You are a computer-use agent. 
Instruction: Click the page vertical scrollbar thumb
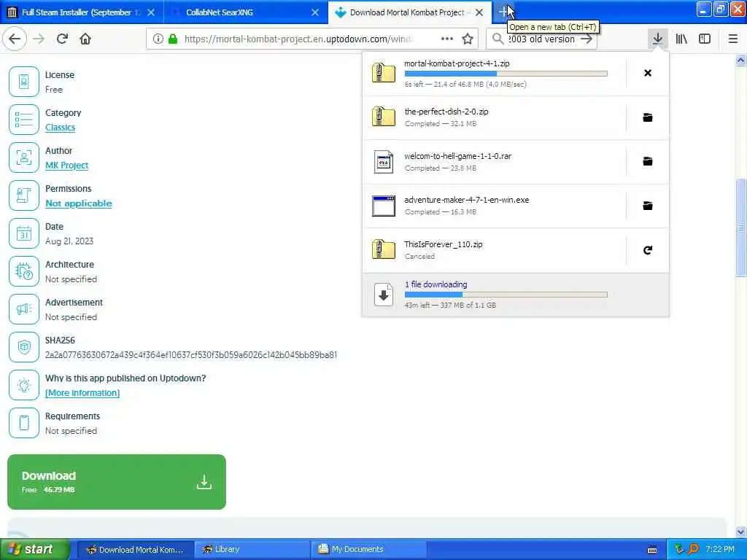(740, 227)
